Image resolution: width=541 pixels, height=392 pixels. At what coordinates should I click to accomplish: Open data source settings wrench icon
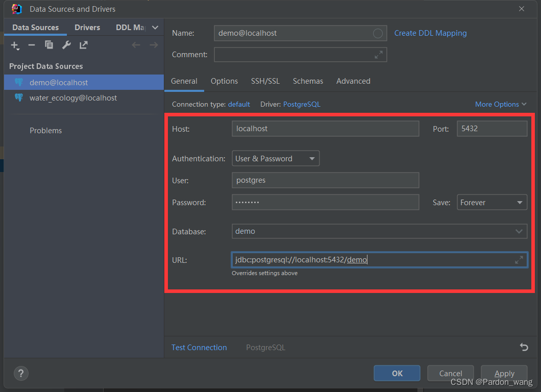coord(66,45)
